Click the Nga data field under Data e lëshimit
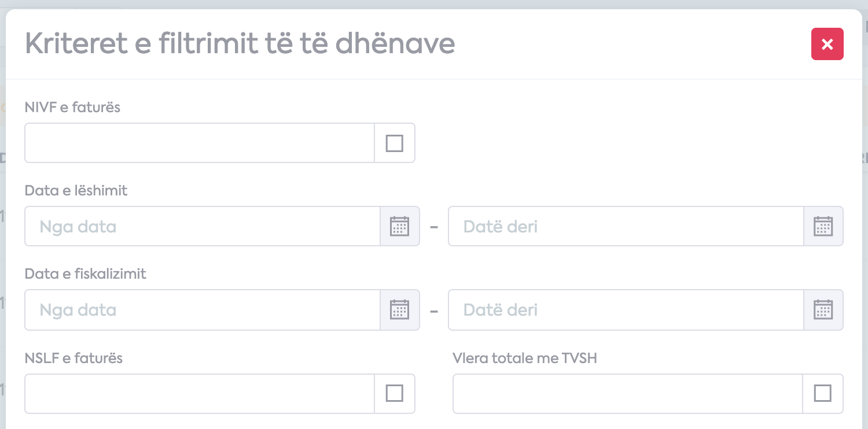This screenshot has height=429, width=868. tap(203, 226)
